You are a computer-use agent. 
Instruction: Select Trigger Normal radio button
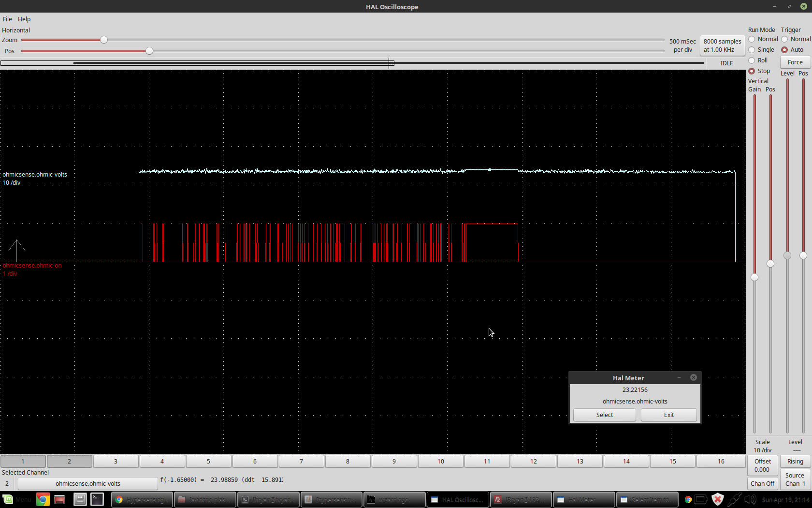[x=784, y=39]
